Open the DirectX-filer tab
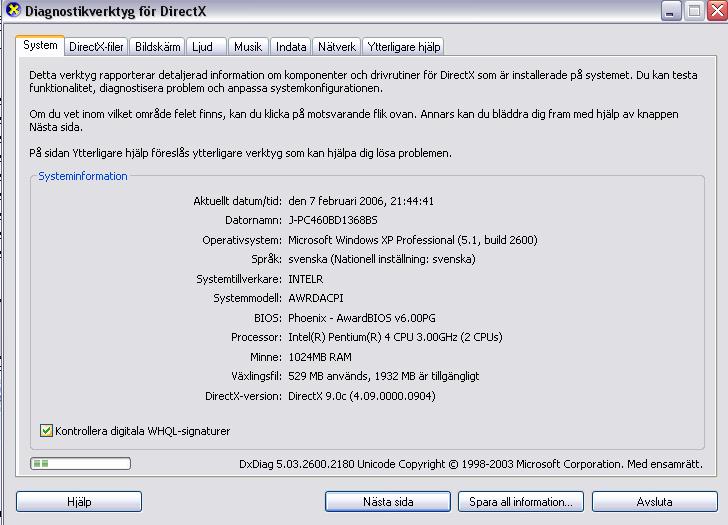Image resolution: width=728 pixels, height=525 pixels. [96, 47]
